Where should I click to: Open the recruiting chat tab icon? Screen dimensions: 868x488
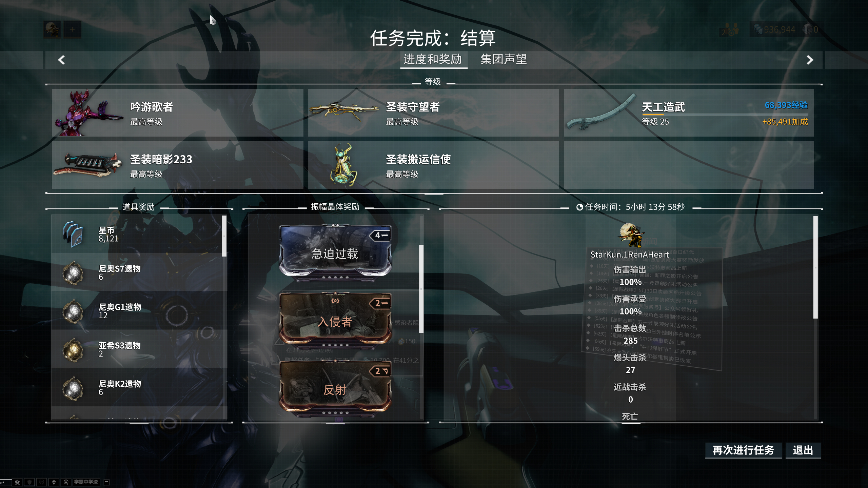point(66,482)
